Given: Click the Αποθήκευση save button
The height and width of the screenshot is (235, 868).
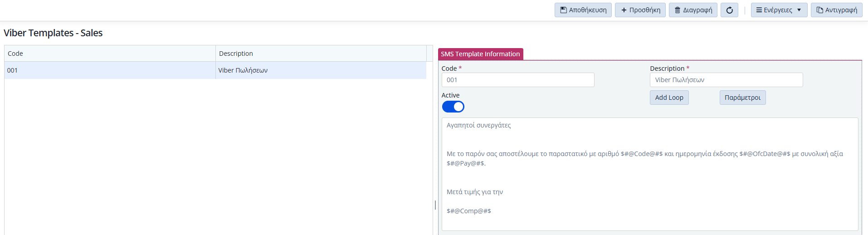Looking at the screenshot, I should click(583, 10).
